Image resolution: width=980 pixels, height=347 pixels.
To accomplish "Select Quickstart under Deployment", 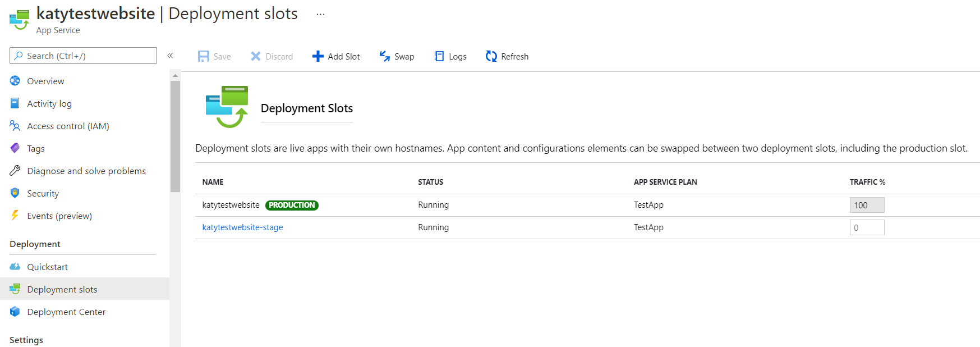I will pyautogui.click(x=47, y=267).
